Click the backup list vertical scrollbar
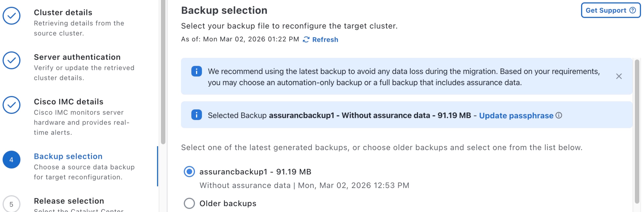The width and height of the screenshot is (644, 212). (637, 132)
